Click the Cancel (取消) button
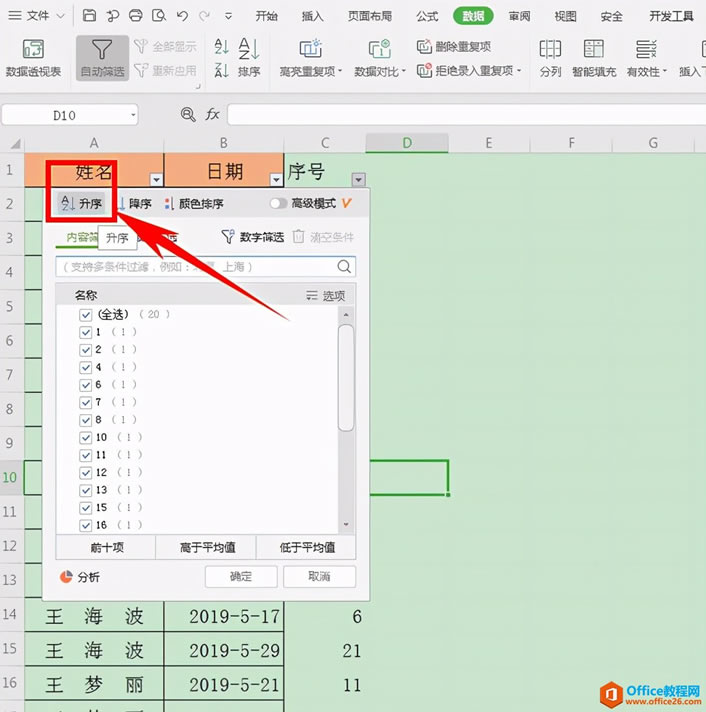This screenshot has height=712, width=706. point(319,576)
